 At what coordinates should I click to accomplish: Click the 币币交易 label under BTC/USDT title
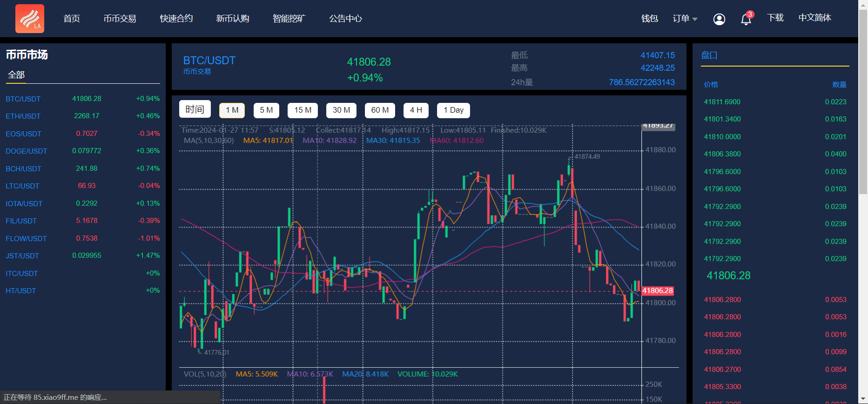point(197,72)
